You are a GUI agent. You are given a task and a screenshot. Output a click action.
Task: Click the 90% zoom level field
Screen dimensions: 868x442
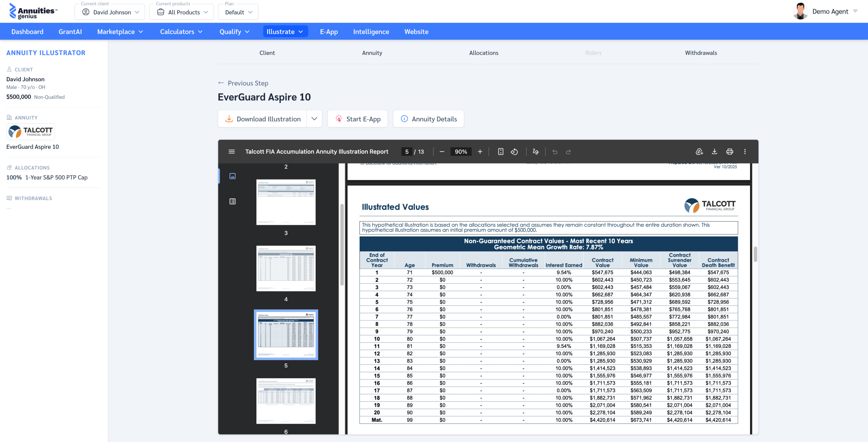point(461,152)
